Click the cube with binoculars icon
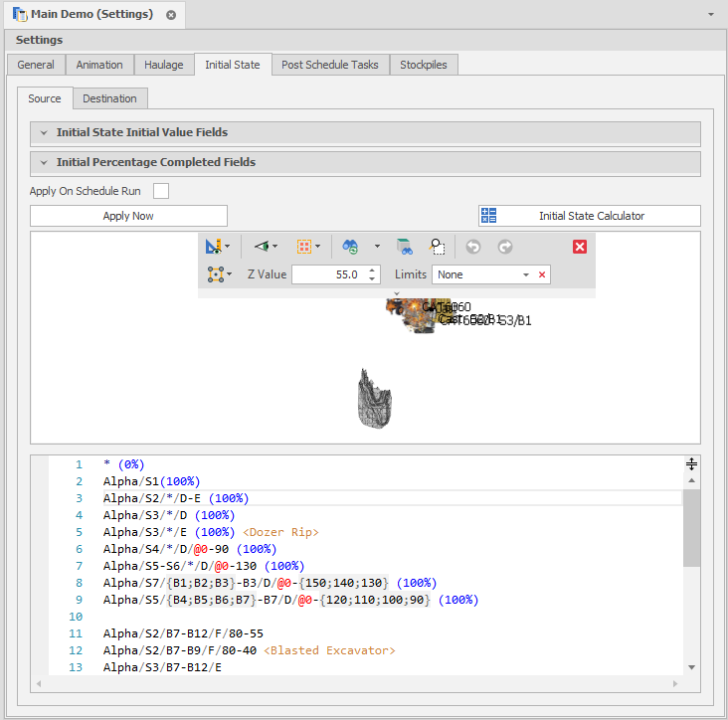 [x=404, y=246]
